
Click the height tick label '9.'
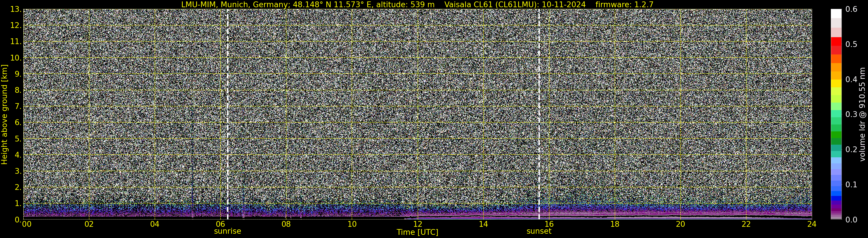tap(18, 74)
